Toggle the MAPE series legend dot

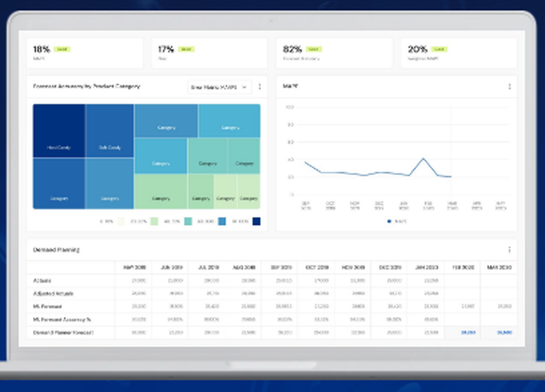(389, 221)
